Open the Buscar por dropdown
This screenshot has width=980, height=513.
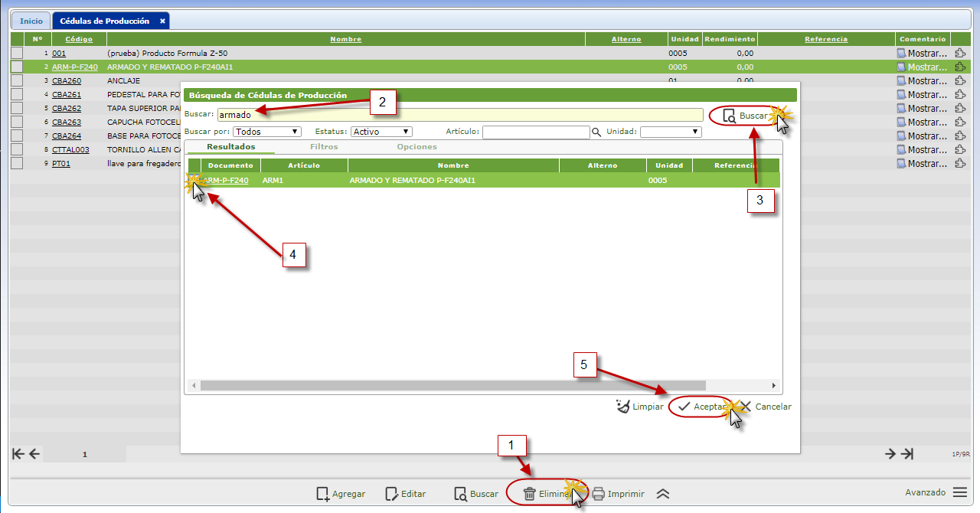[x=267, y=132]
